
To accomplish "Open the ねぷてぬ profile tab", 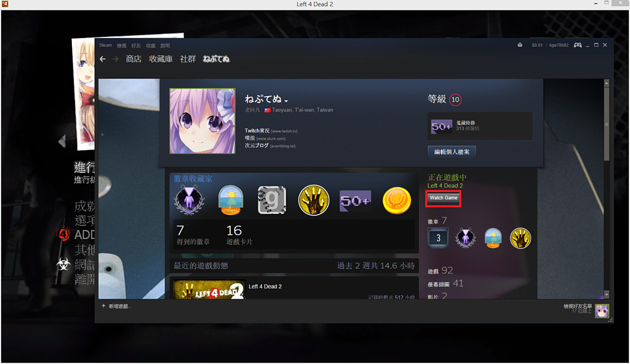I will point(216,59).
